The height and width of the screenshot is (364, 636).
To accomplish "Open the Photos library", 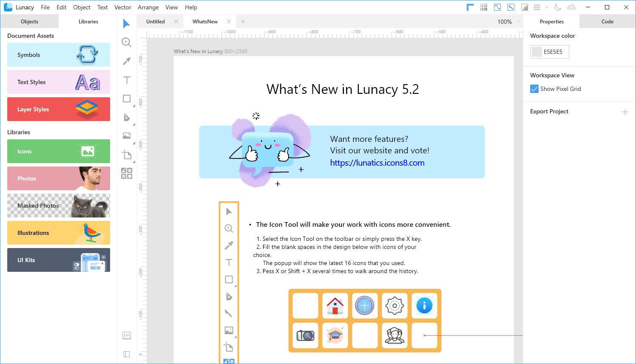I will pyautogui.click(x=59, y=178).
